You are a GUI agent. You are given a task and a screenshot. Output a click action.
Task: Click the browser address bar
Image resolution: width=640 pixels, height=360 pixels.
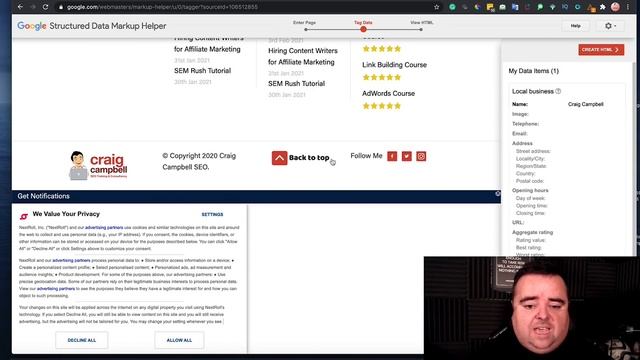tap(245, 7)
